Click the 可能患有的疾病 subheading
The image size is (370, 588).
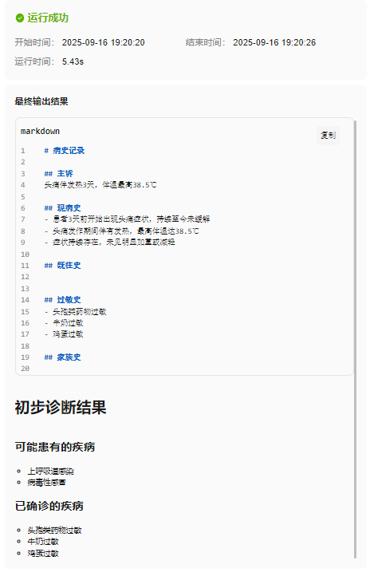(55, 447)
